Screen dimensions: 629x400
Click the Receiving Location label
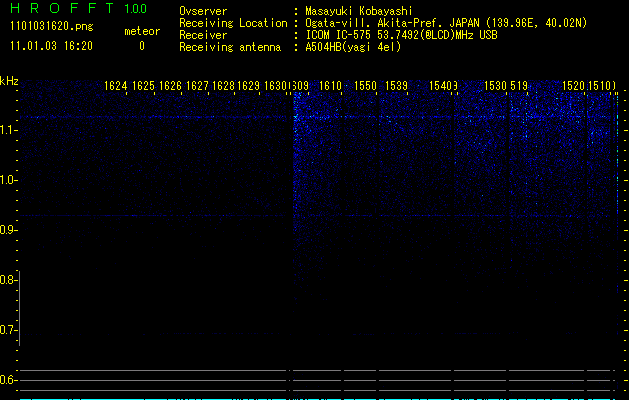coord(233,23)
